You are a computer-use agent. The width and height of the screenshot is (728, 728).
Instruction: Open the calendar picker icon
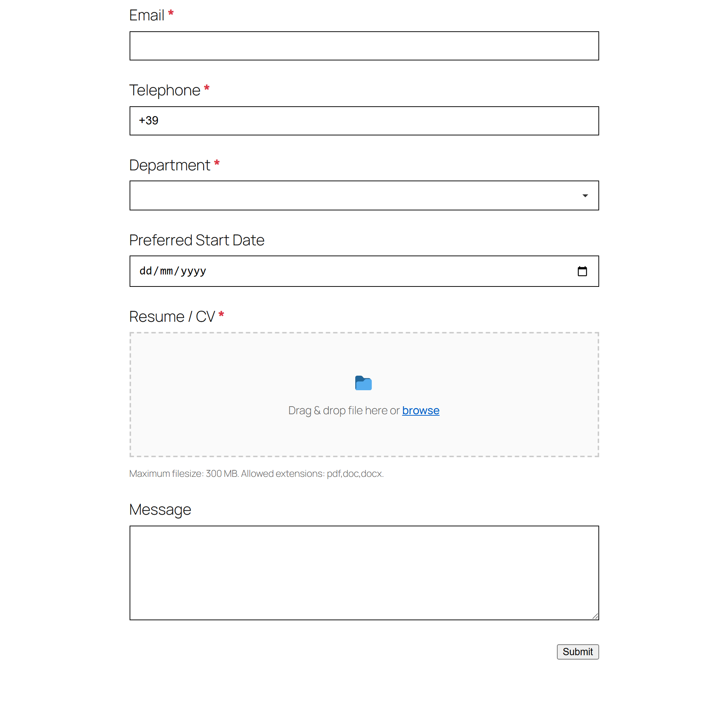click(x=582, y=271)
